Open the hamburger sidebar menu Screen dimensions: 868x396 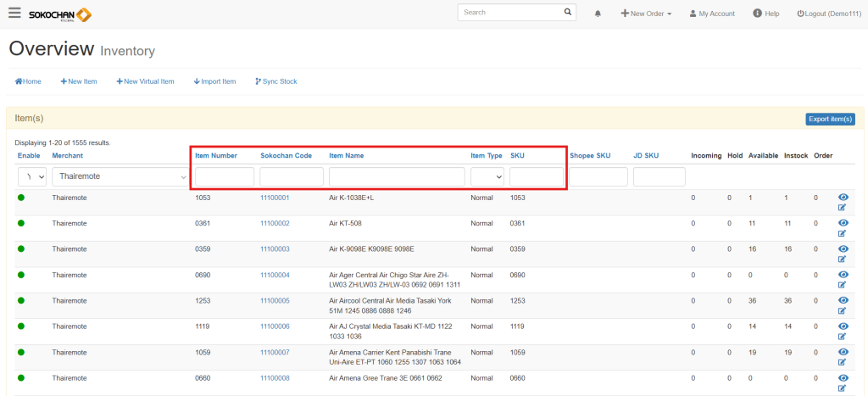(14, 14)
